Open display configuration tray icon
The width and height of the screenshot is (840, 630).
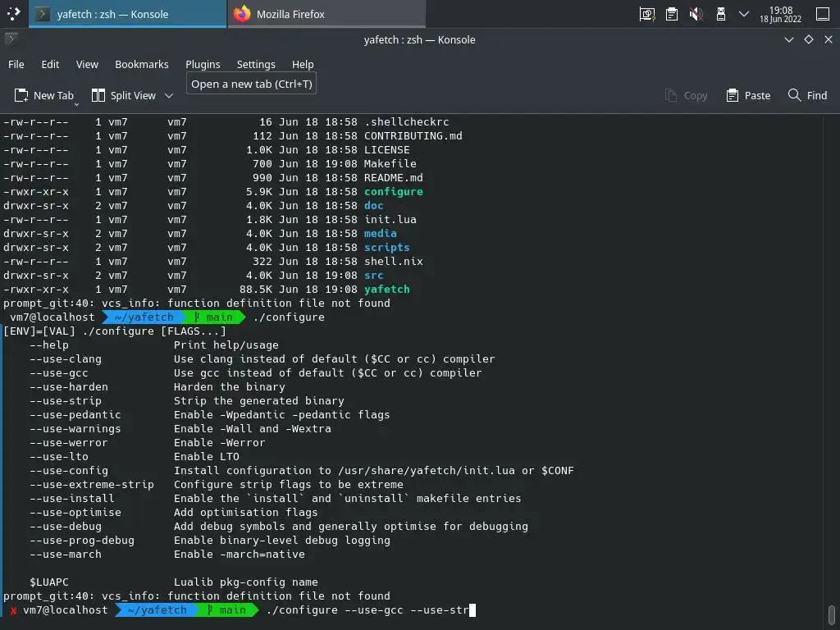click(x=647, y=15)
